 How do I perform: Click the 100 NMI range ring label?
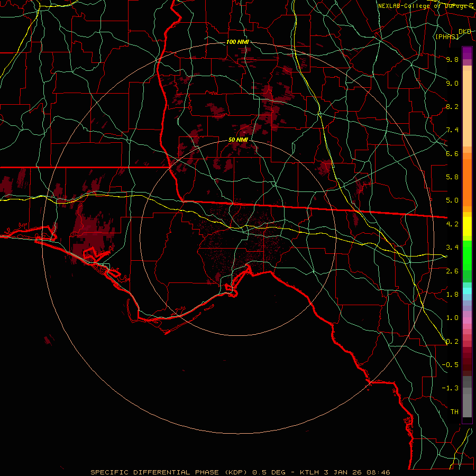click(237, 42)
